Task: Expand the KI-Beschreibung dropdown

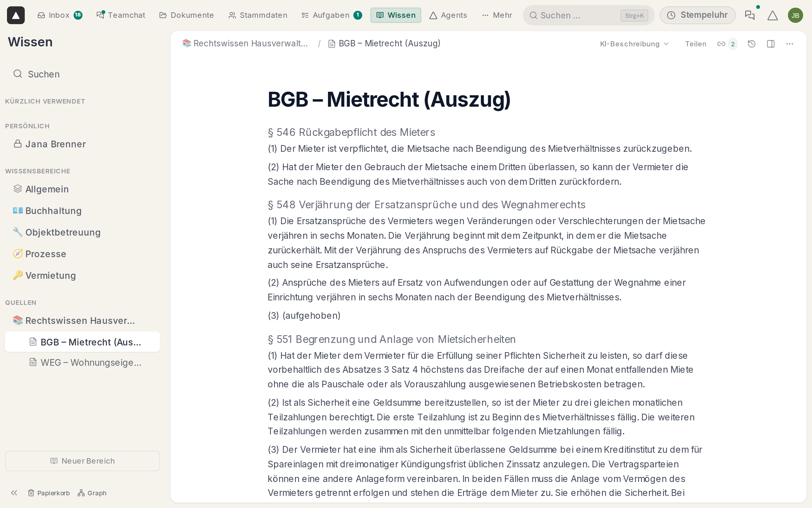Action: (x=634, y=44)
